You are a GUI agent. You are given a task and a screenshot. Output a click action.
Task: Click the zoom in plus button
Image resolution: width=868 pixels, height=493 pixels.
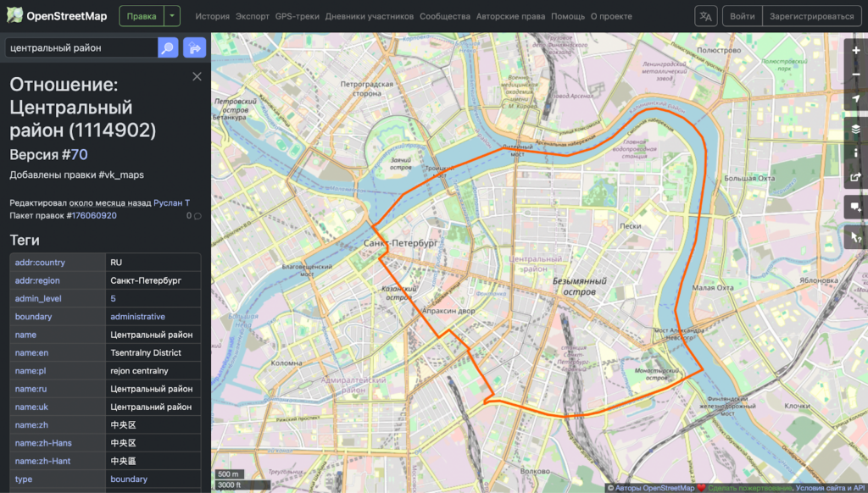tap(856, 51)
